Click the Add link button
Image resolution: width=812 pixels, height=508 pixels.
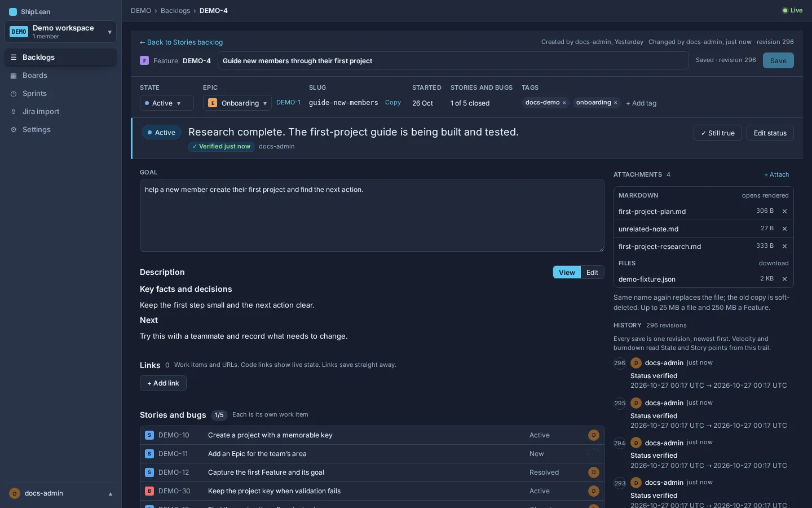pos(163,383)
